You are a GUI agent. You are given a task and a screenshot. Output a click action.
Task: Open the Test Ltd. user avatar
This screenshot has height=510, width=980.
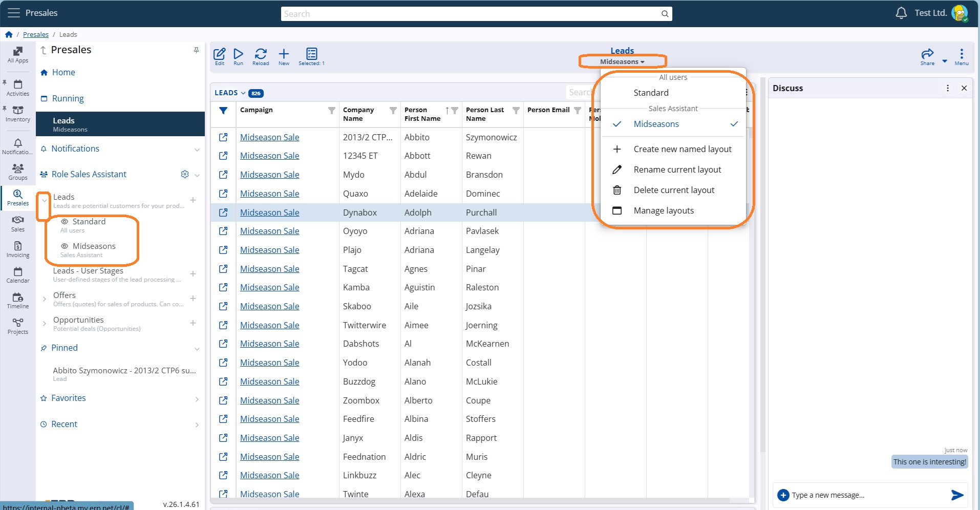pos(959,13)
